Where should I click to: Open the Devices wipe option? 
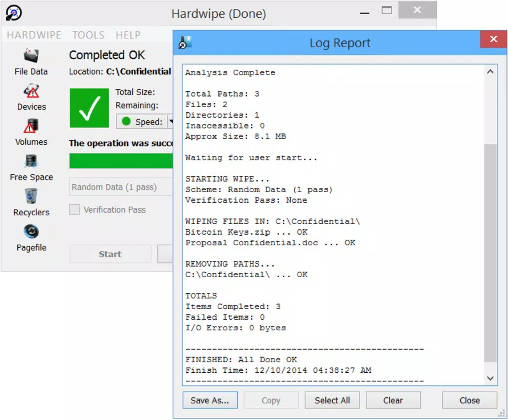tap(31, 91)
